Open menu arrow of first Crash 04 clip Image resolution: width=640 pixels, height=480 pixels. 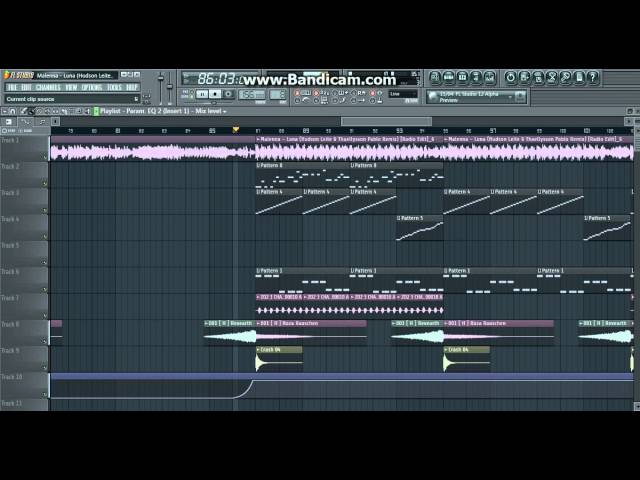(258, 350)
